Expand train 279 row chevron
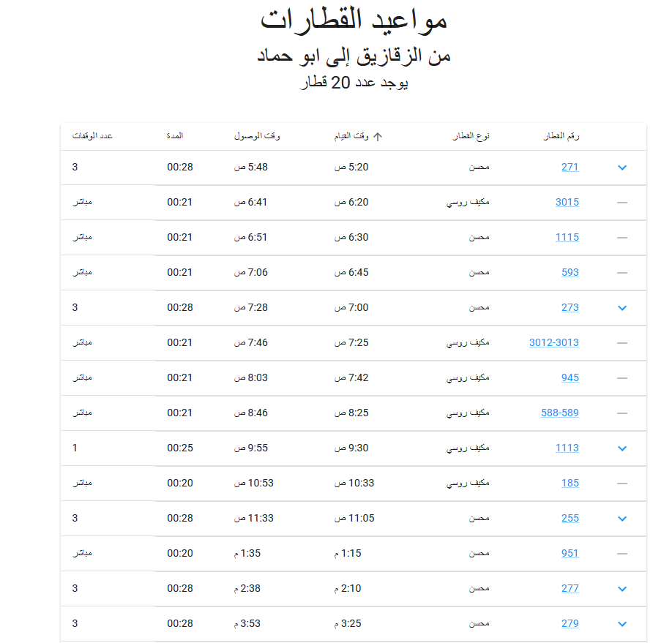This screenshot has height=643, width=672. pyautogui.click(x=622, y=624)
